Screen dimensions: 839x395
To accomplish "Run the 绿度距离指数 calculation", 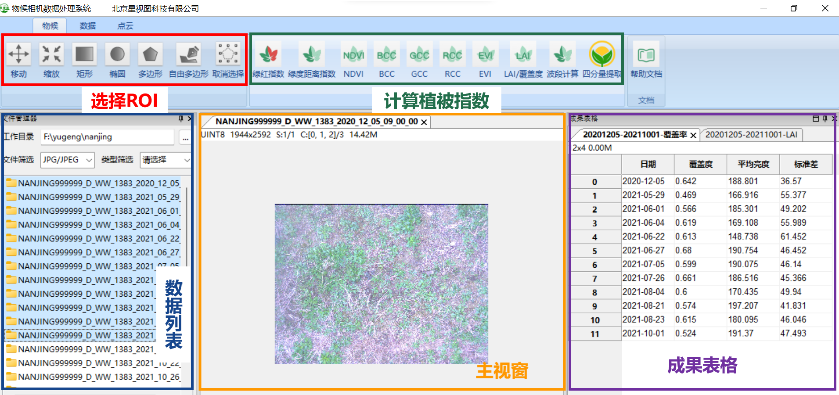I will [311, 60].
